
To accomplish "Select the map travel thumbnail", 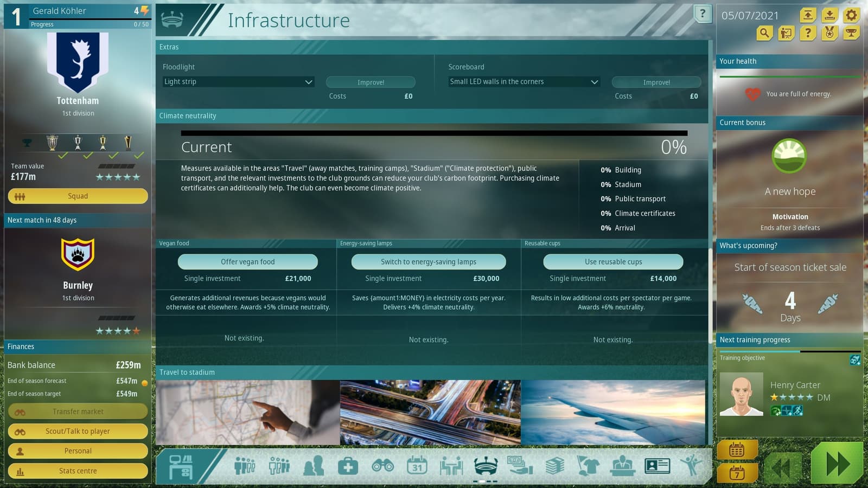I will (x=248, y=412).
